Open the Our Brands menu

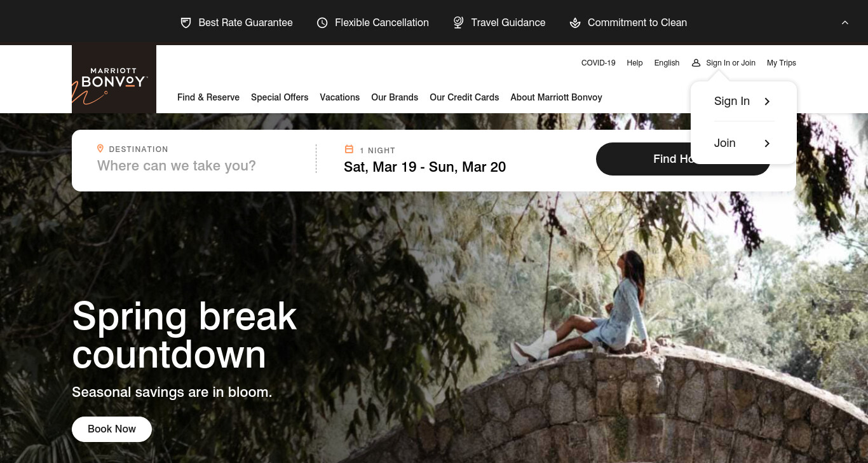[395, 97]
